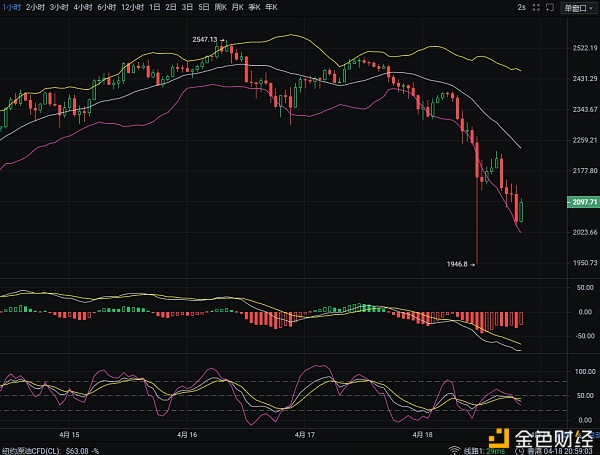Click the 4月 18 date label
This screenshot has height=455, width=600.
click(x=422, y=435)
